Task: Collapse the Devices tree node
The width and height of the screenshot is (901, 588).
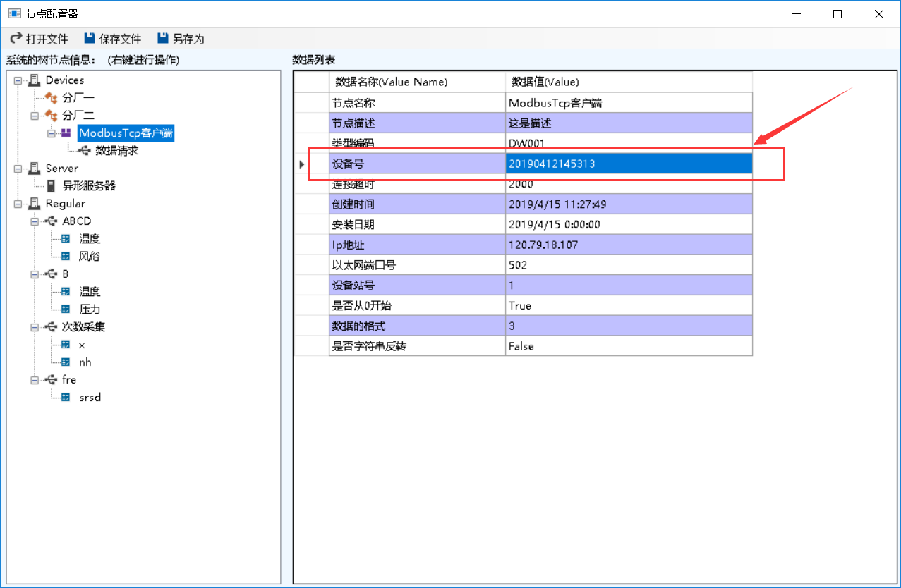Action: (18, 80)
